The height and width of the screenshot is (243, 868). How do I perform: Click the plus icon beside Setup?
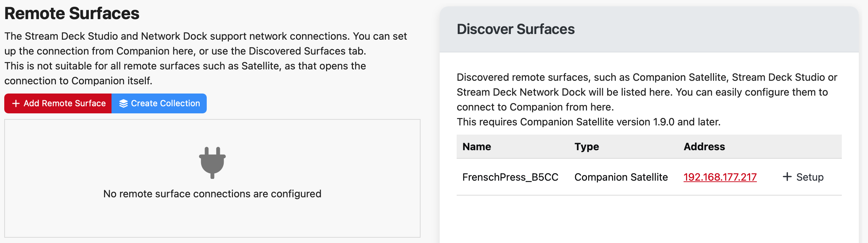[x=787, y=177]
